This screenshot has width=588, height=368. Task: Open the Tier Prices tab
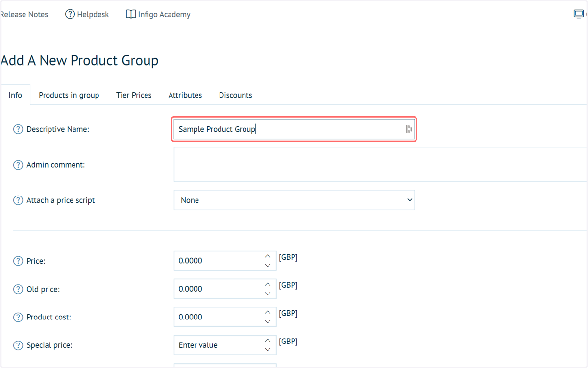coord(134,95)
